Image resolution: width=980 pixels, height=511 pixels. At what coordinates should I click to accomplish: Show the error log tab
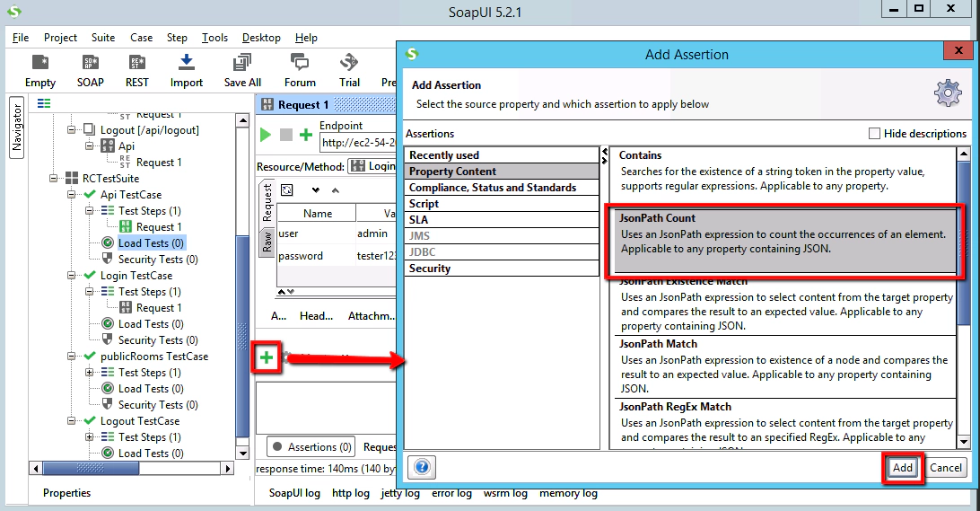452,493
